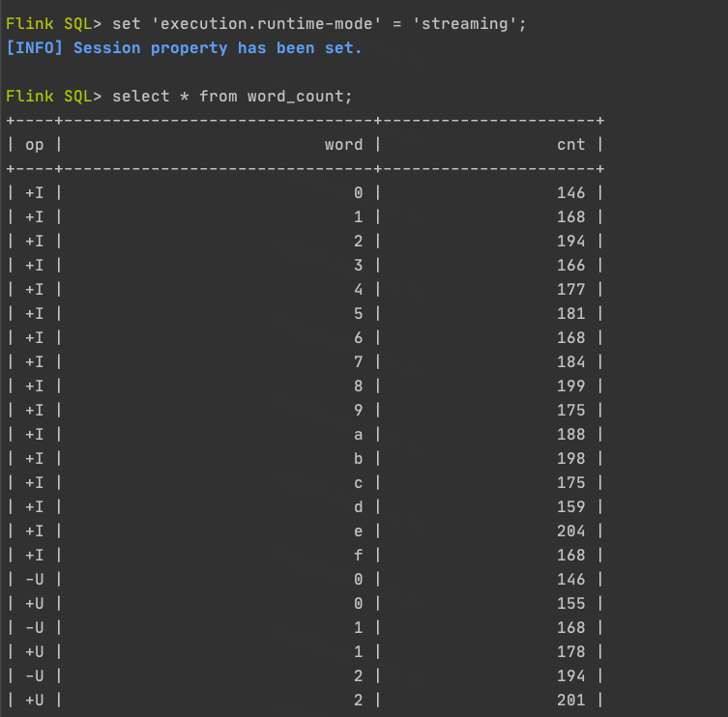Select cnt value 198
This screenshot has height=717, width=728.
click(570, 458)
